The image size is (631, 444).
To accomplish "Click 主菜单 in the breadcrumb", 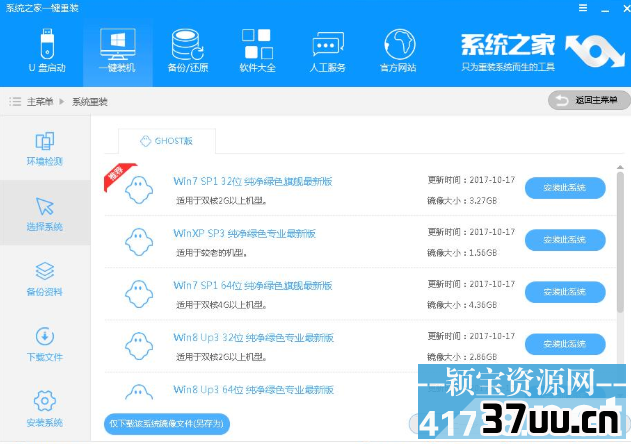I will pos(40,101).
